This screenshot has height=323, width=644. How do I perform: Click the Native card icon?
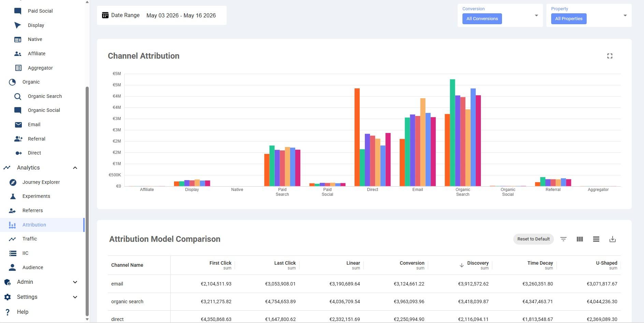tap(18, 40)
